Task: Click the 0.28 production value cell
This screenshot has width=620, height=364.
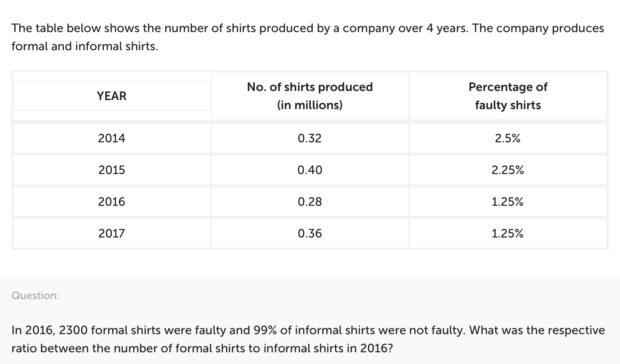Action: [310, 202]
